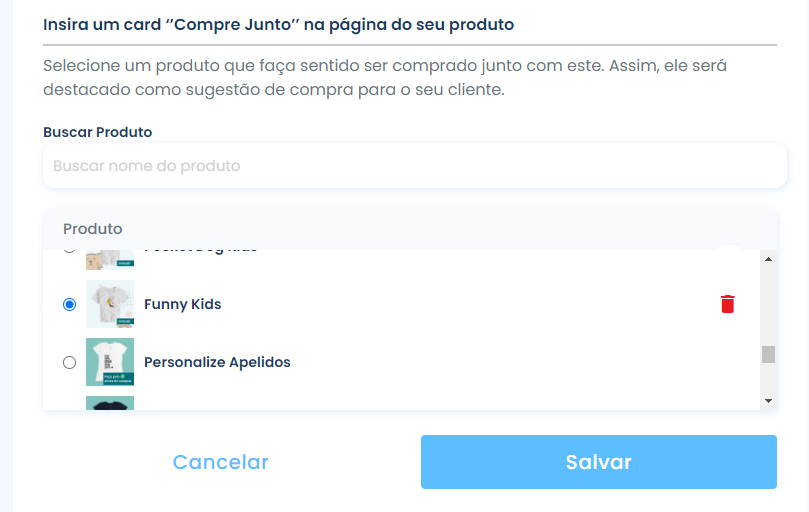Delete Funny Kids with the red trash icon
This screenshot has width=809, height=512.
pos(727,304)
